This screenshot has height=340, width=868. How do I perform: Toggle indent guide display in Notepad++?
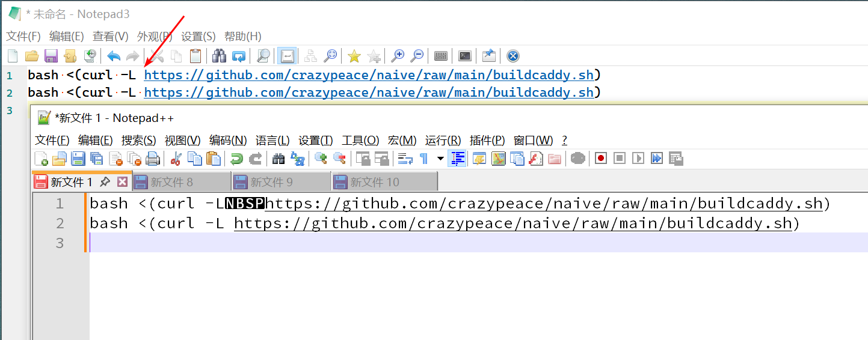pyautogui.click(x=458, y=159)
